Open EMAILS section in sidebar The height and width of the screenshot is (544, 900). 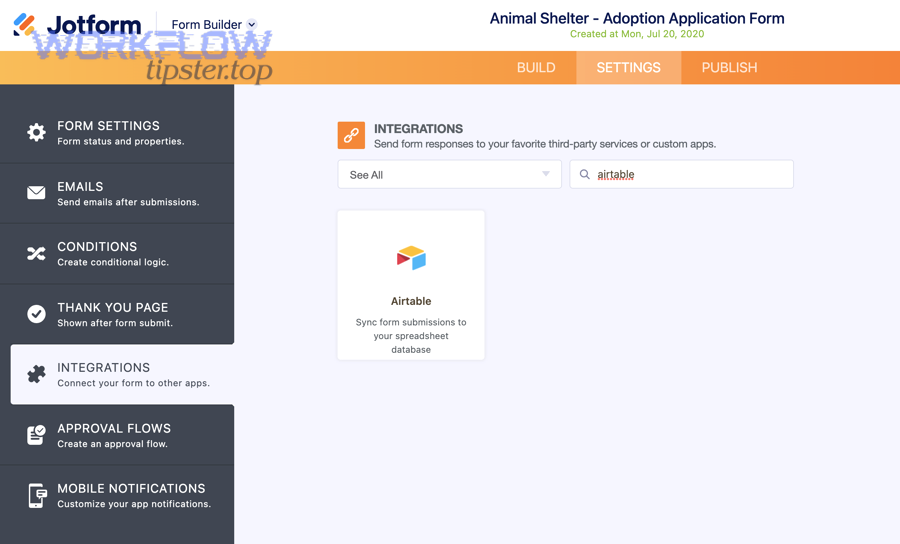tap(117, 193)
